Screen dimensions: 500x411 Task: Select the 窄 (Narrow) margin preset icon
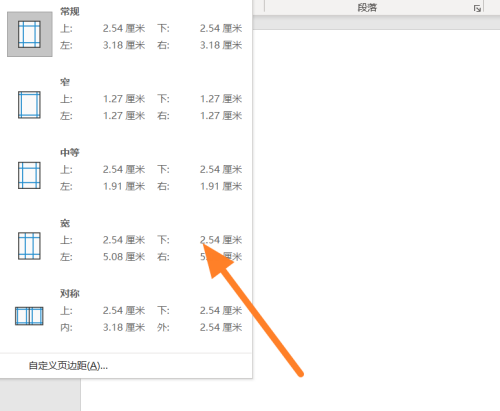[x=29, y=105]
